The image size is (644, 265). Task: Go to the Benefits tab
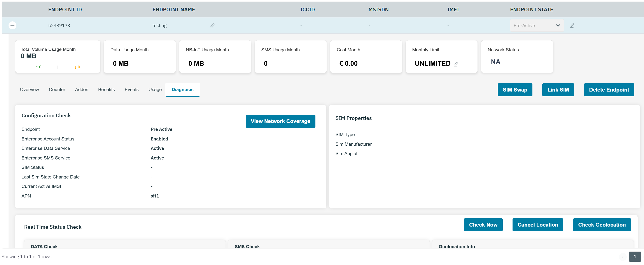[106, 89]
